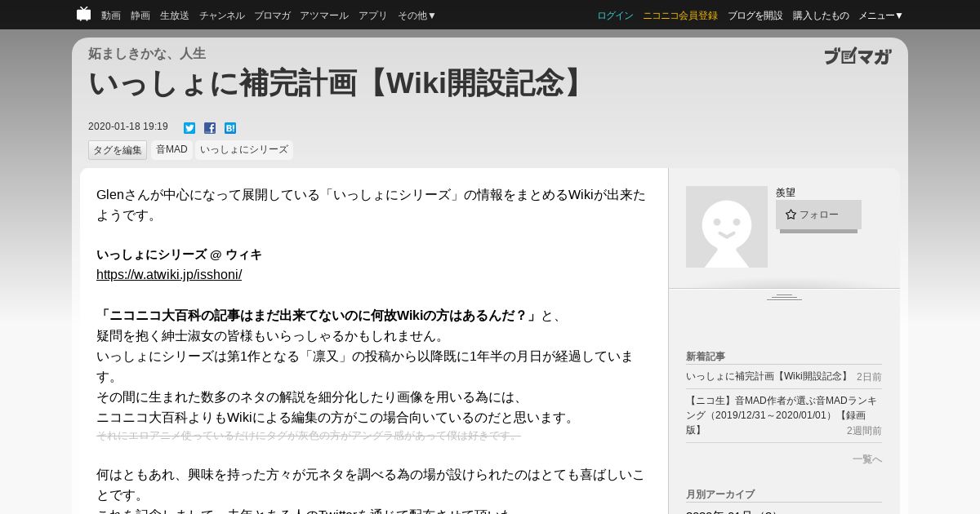The width and height of the screenshot is (980, 514).
Task: Click the タグを編集 button
Action: click(x=118, y=150)
